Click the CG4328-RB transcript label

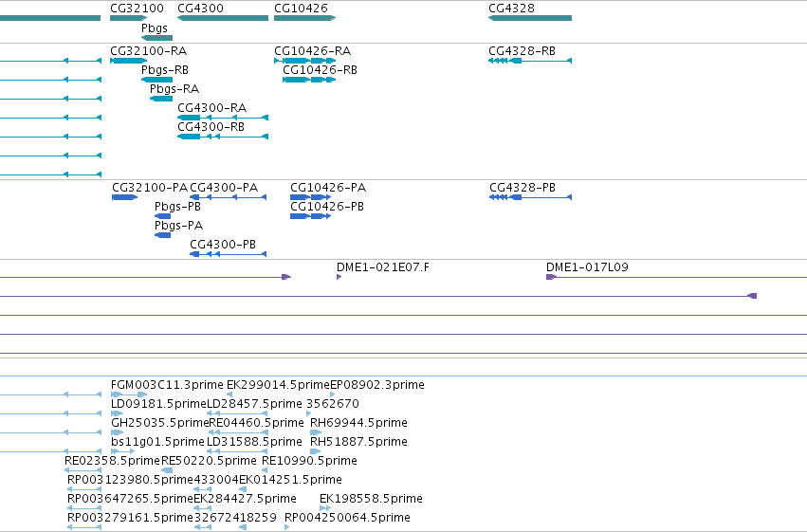(522, 51)
